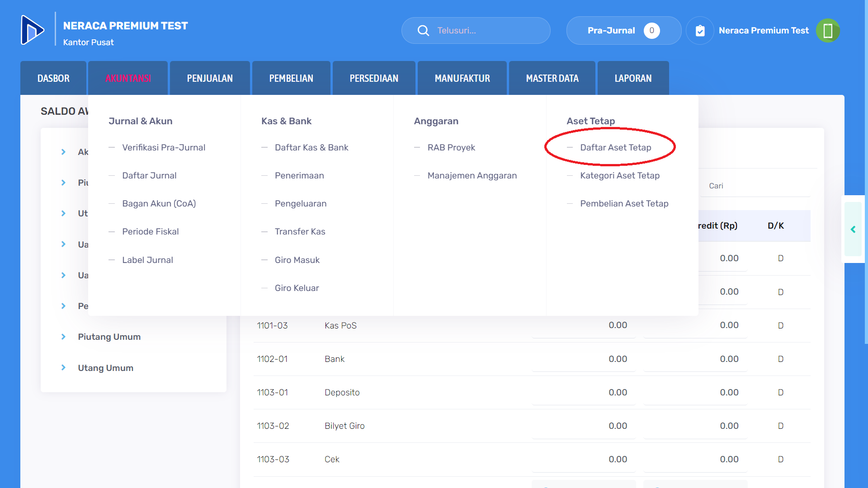
Task: Click account code 1101-03
Action: 272,325
